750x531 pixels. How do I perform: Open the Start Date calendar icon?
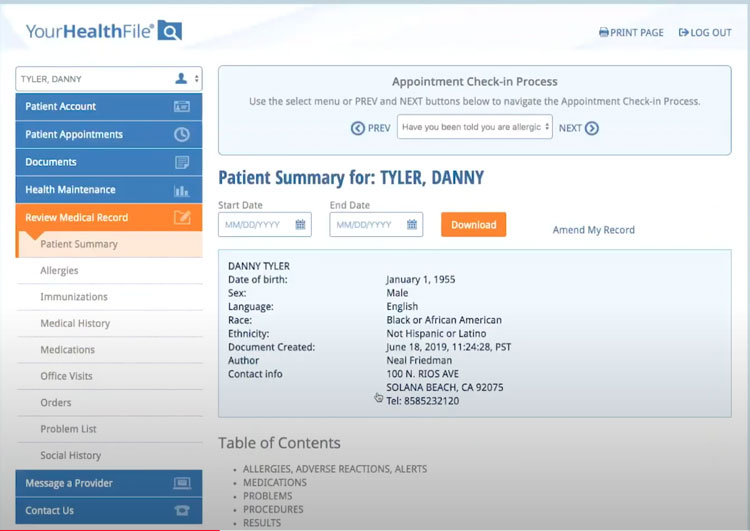click(300, 225)
